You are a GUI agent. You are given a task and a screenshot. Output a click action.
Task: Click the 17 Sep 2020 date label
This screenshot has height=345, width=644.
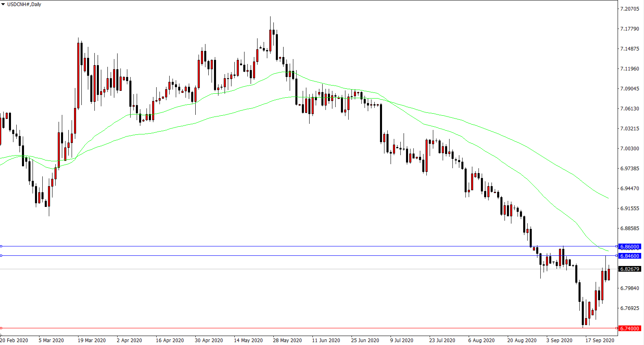[x=600, y=341]
